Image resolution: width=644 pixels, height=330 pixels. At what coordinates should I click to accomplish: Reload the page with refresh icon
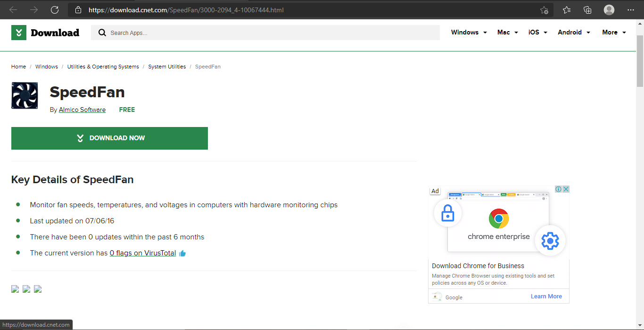(55, 10)
